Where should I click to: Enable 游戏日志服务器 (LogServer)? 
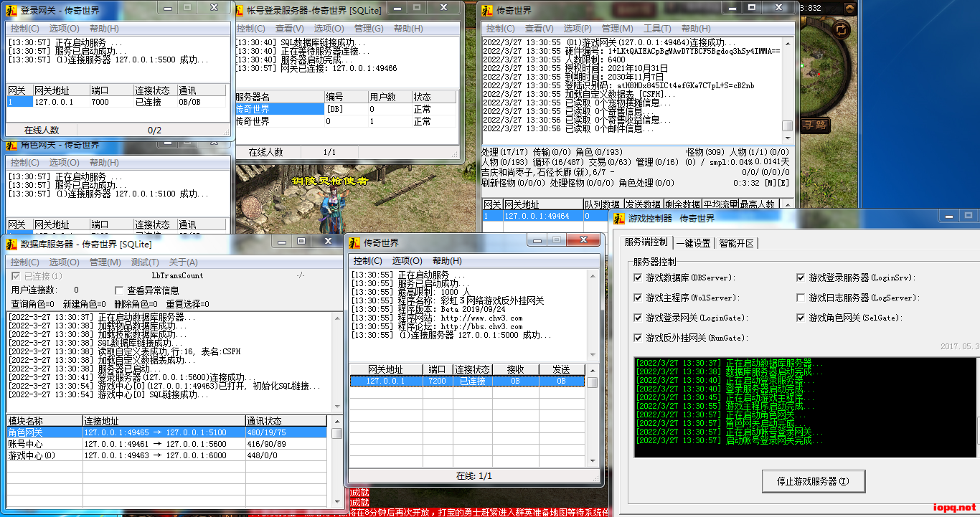801,298
